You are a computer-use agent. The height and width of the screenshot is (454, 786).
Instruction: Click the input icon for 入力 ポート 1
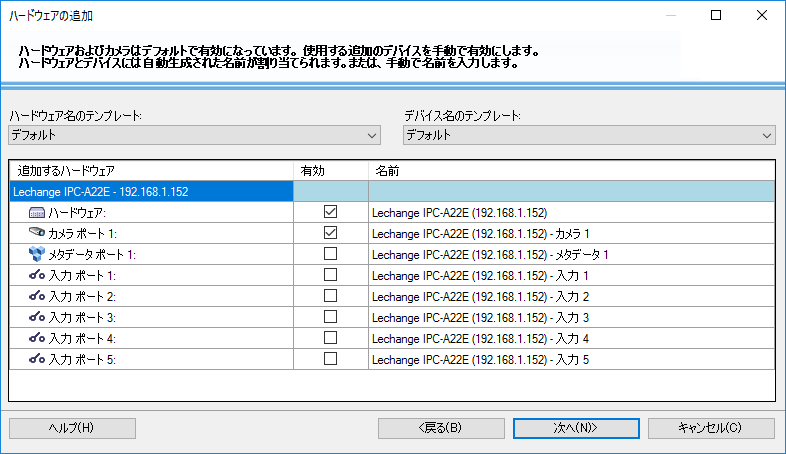[x=37, y=275]
